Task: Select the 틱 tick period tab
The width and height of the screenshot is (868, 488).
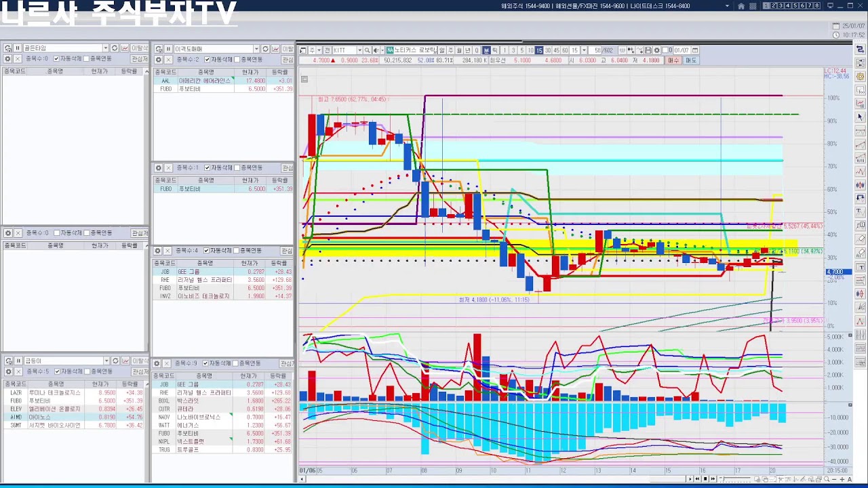Action: point(495,50)
